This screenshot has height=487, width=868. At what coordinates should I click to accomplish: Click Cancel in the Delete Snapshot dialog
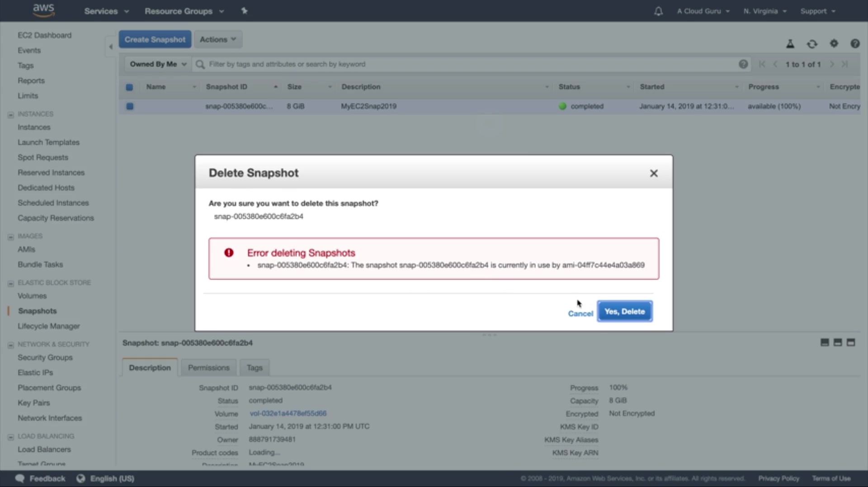tap(580, 314)
